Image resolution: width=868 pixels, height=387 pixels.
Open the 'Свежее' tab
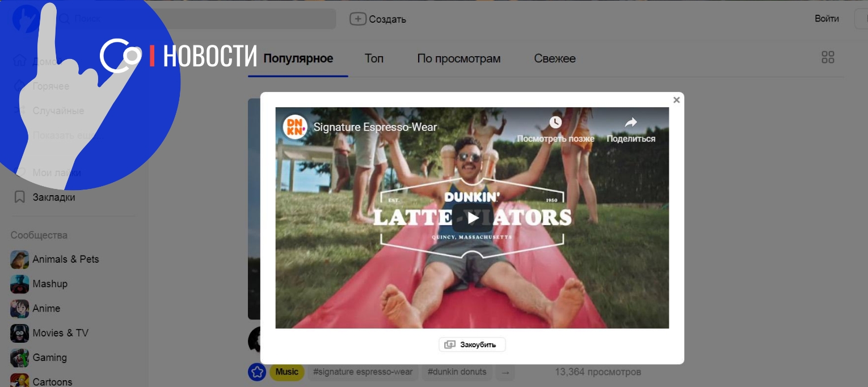555,58
